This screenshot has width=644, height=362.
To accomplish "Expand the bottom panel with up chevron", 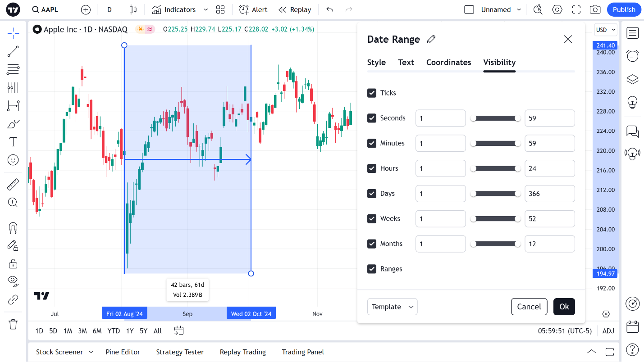I will point(592,352).
